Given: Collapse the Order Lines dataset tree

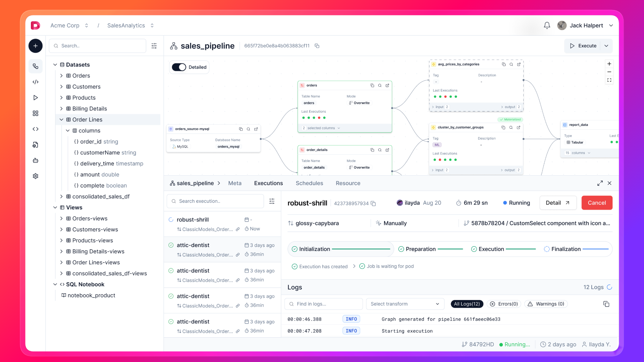Looking at the screenshot, I should [x=61, y=120].
